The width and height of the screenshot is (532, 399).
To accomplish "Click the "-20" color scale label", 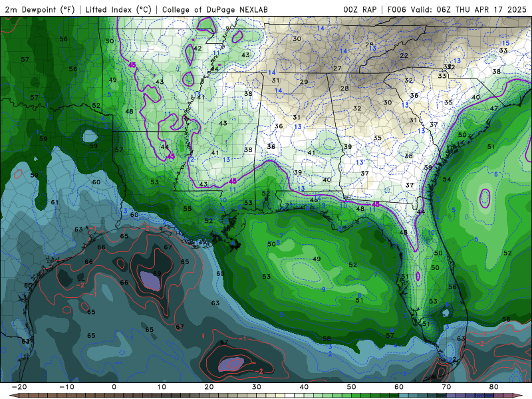I will [x=19, y=387].
